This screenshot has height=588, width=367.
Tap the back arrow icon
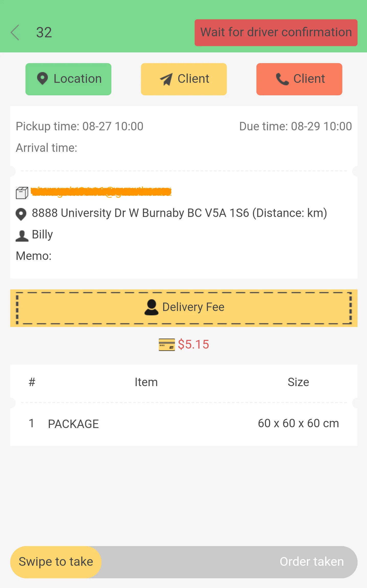(x=15, y=32)
